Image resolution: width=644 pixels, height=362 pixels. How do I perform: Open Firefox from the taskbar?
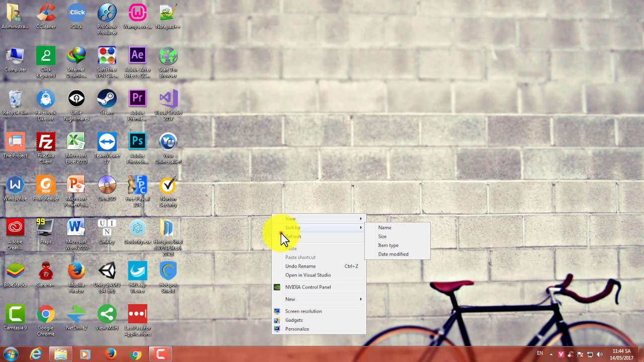point(110,354)
